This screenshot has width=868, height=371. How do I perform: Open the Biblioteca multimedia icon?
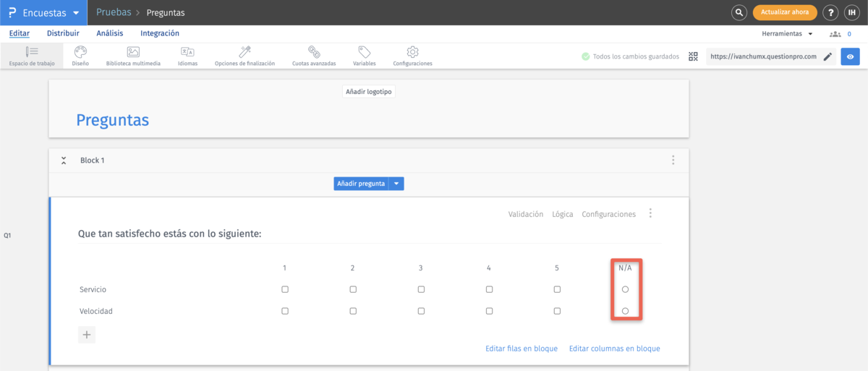tap(133, 52)
